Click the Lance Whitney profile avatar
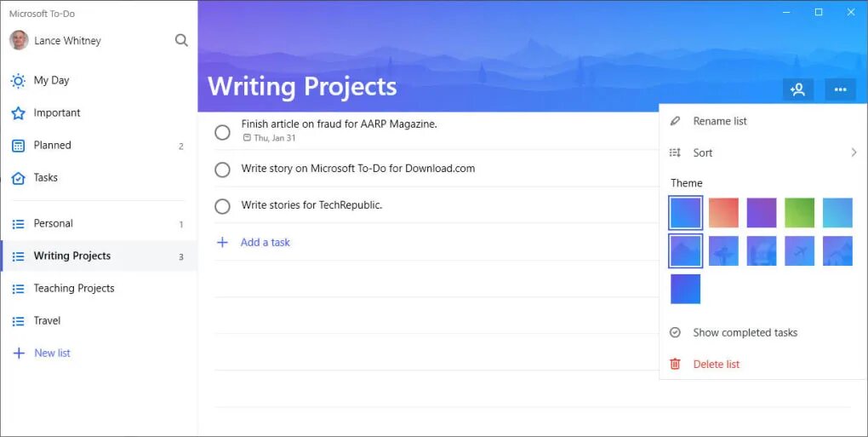Image resolution: width=868 pixels, height=437 pixels. (19, 40)
